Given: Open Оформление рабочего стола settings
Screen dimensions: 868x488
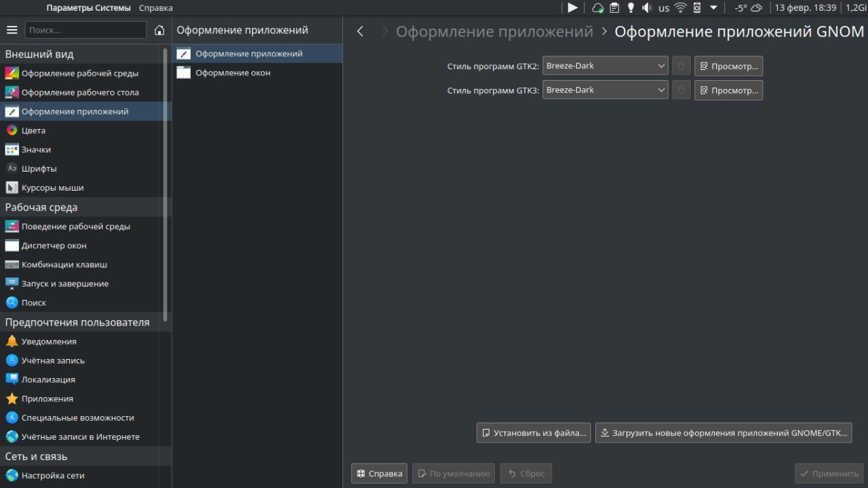Looking at the screenshot, I should click(85, 92).
